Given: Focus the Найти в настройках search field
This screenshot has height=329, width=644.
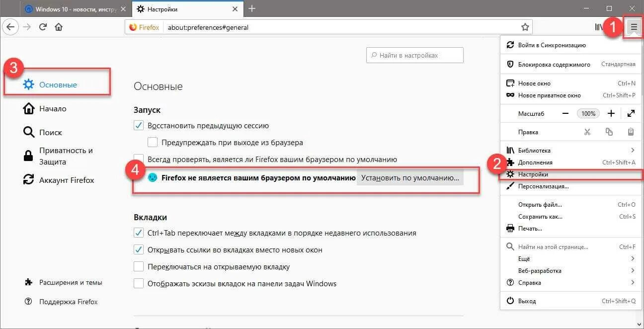Looking at the screenshot, I should (415, 55).
